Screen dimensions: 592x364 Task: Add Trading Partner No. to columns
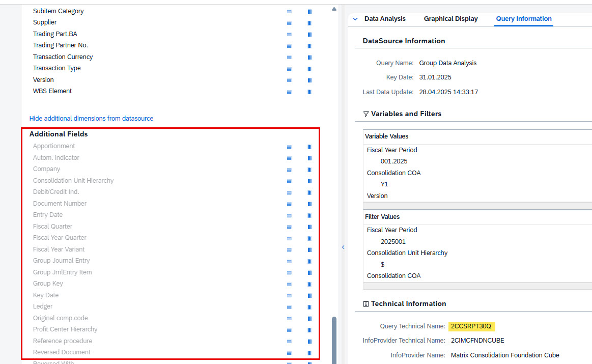click(x=309, y=46)
